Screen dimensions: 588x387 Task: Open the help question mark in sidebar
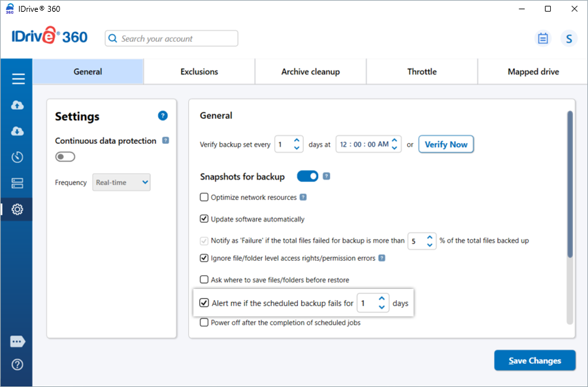click(18, 365)
